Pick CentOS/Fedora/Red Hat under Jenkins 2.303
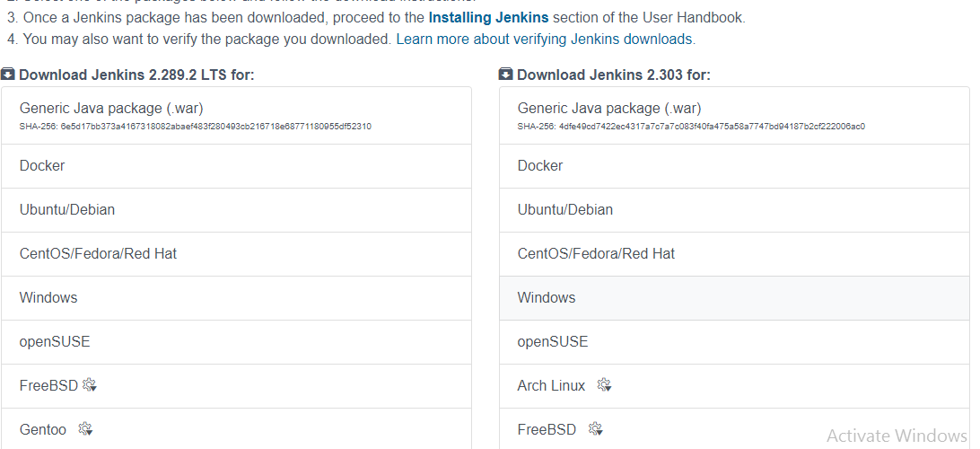The image size is (980, 449). (x=734, y=254)
